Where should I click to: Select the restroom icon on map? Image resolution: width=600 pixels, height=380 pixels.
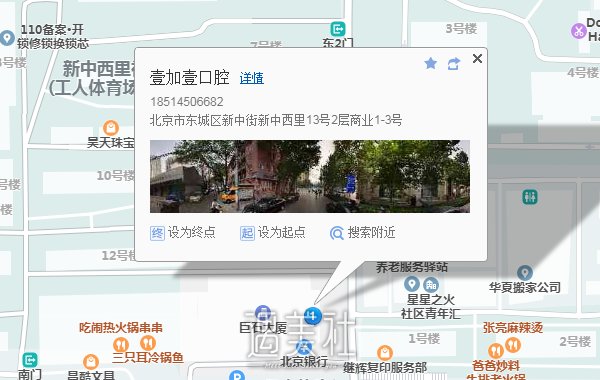pos(530,197)
